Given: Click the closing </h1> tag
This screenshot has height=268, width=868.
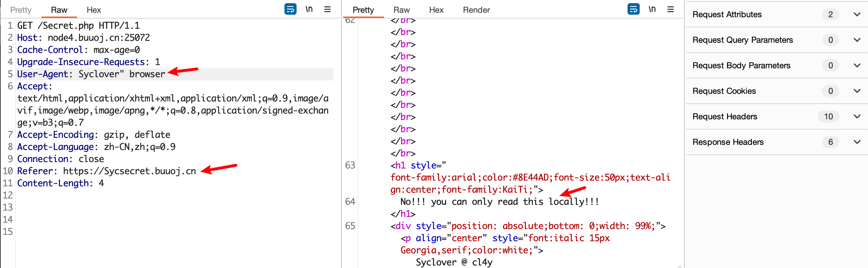Looking at the screenshot, I should point(403,214).
